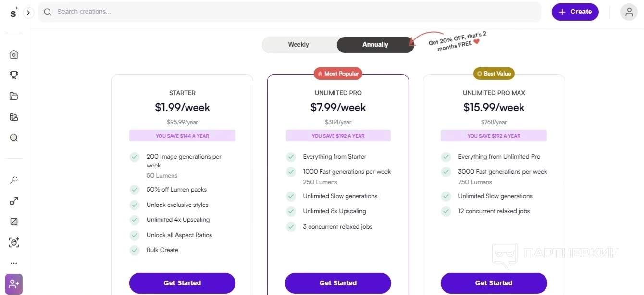The image size is (644, 295).
Task: Click the face scan tool icon
Action: (x=14, y=243)
